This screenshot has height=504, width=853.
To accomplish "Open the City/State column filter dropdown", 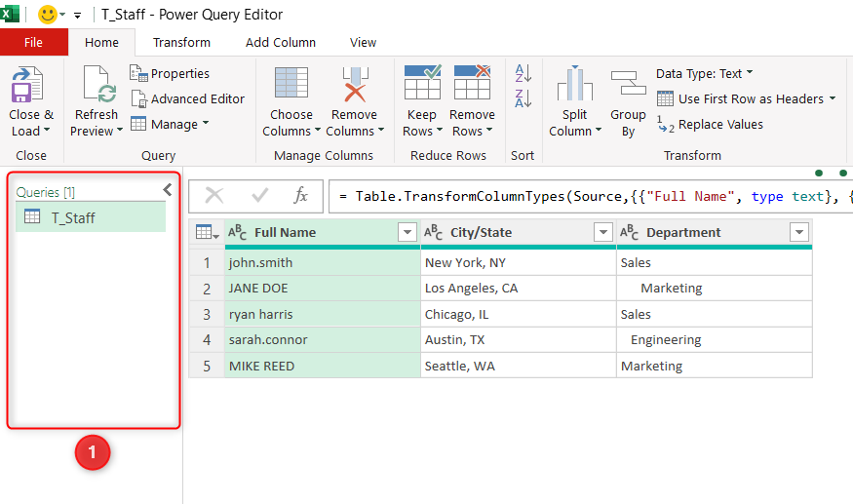I will pos(603,232).
